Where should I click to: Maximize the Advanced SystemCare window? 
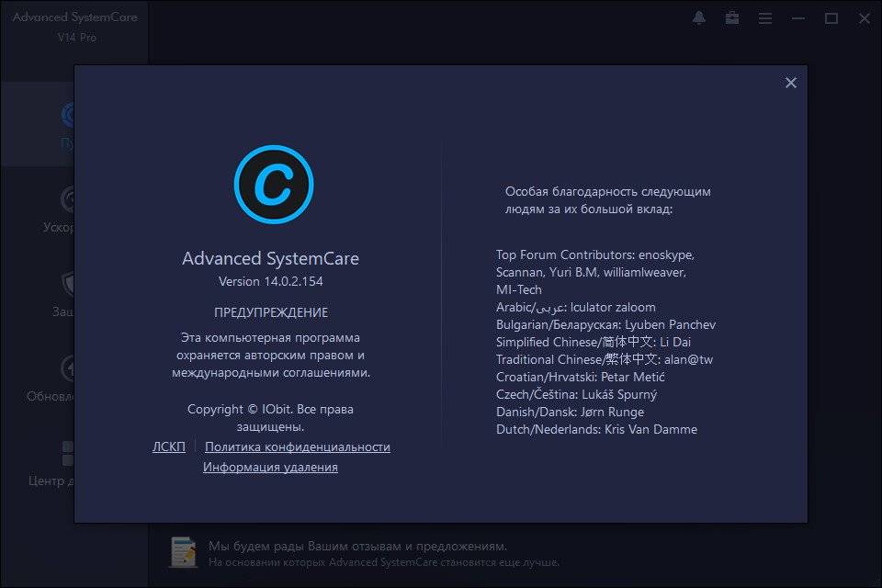point(831,18)
